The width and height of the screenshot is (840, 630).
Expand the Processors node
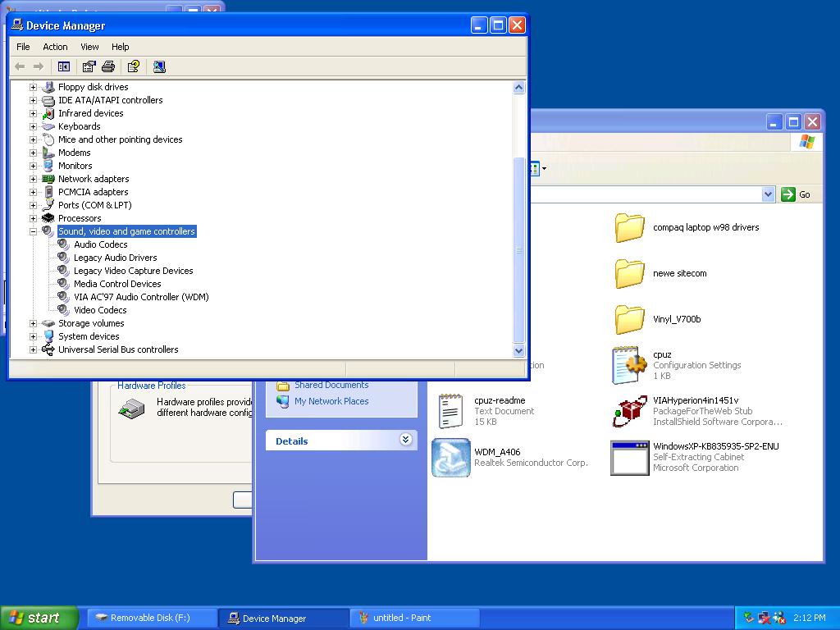point(33,218)
